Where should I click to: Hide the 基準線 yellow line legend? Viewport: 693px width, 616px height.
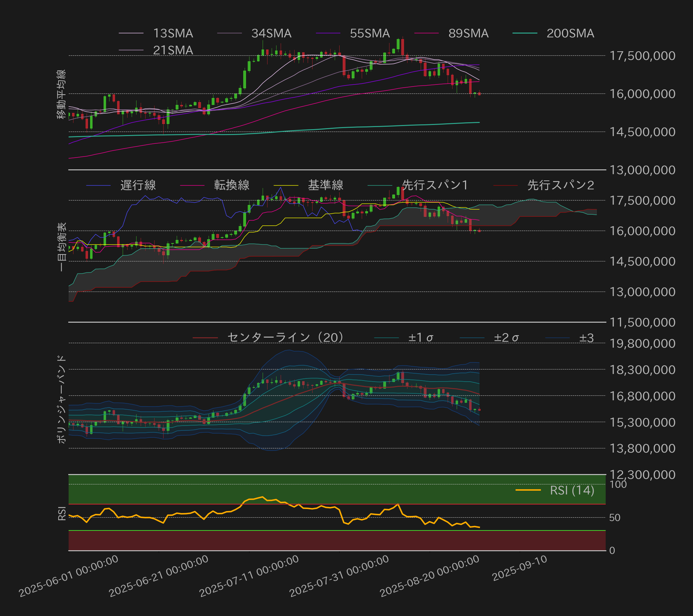click(325, 185)
